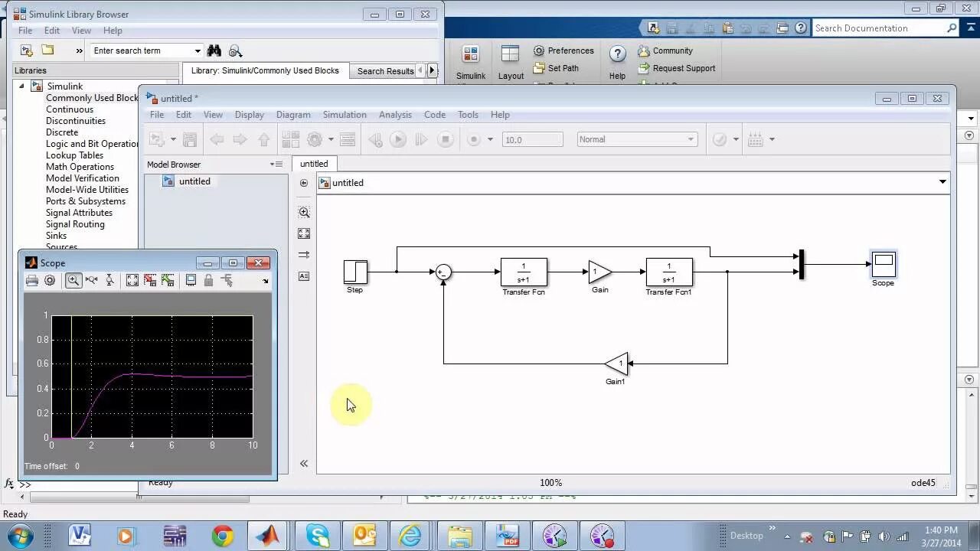Viewport: 980px width, 551px height.
Task: Open the Simulation menu in model window
Action: (345, 115)
